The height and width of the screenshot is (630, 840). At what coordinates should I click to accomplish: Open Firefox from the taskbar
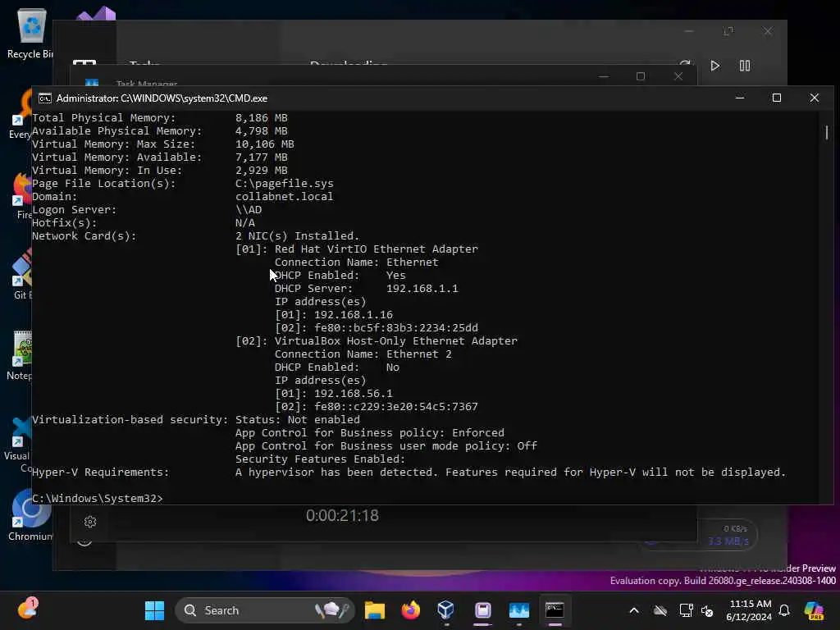click(x=411, y=610)
